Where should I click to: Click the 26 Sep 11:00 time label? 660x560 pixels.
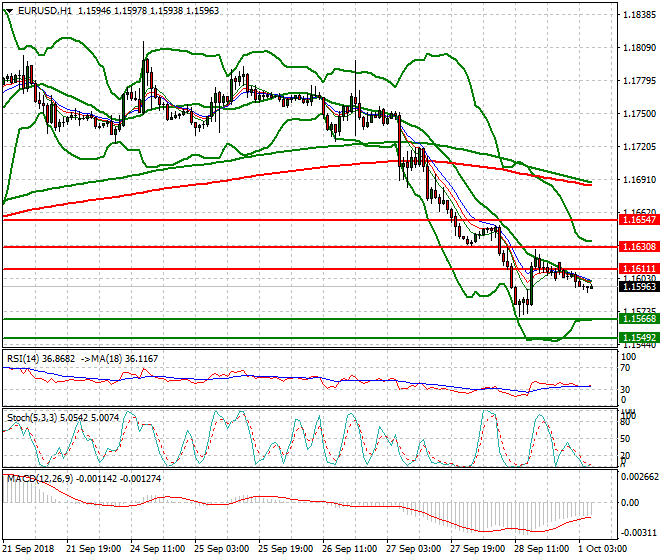(x=349, y=549)
